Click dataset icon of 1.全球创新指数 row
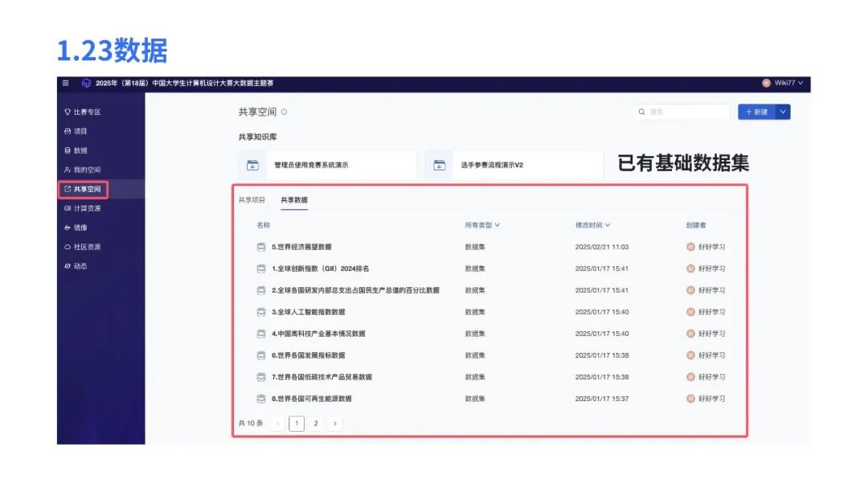Viewport: 868px width, 488px height. (x=261, y=269)
